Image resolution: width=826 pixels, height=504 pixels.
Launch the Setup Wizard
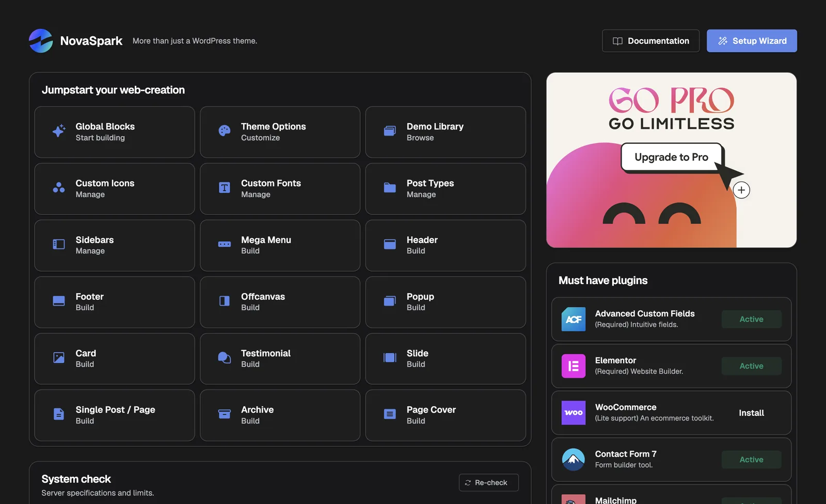[x=752, y=41]
